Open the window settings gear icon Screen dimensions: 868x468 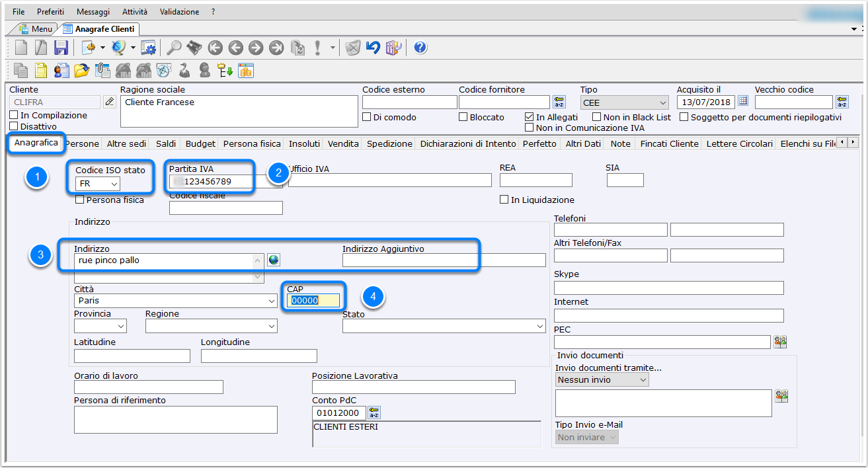pos(149,48)
